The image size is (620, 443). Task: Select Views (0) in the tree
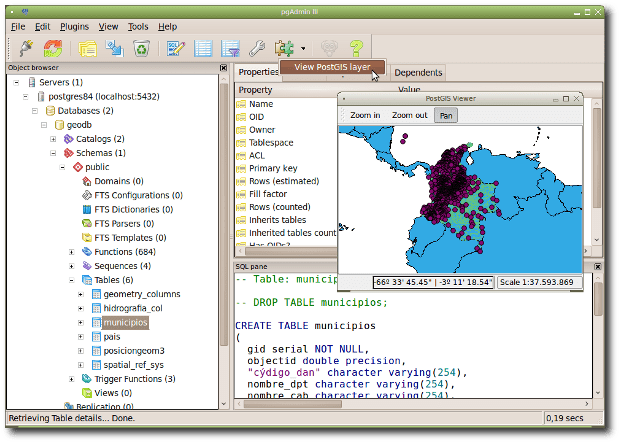click(x=113, y=393)
